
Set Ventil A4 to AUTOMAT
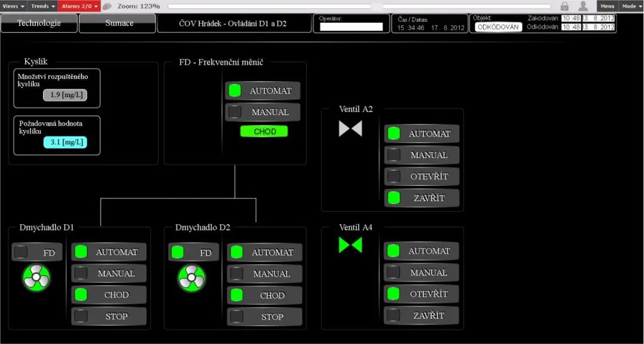(x=422, y=251)
